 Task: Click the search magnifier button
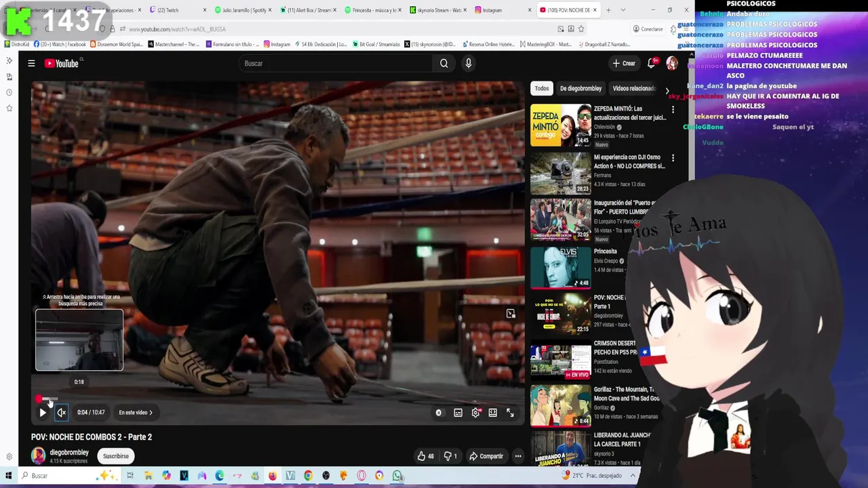(x=443, y=63)
